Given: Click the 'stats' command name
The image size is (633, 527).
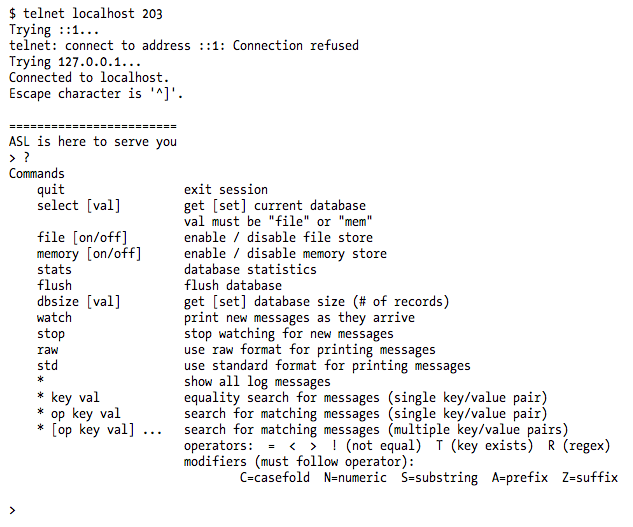Looking at the screenshot, I should [54, 270].
